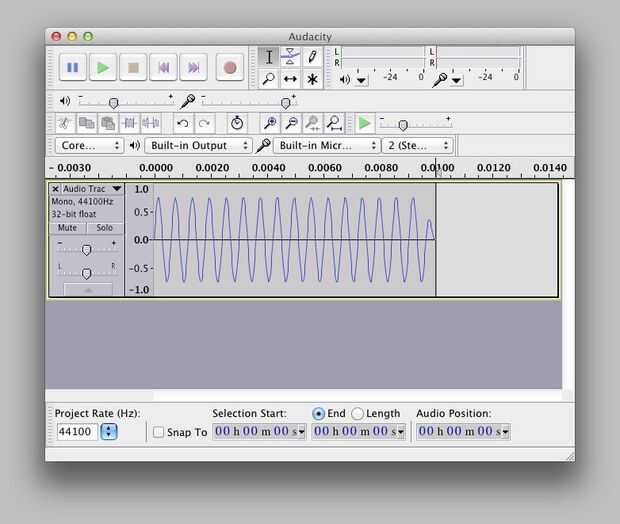
Task: Start recording with the red Record button
Action: pos(230,68)
